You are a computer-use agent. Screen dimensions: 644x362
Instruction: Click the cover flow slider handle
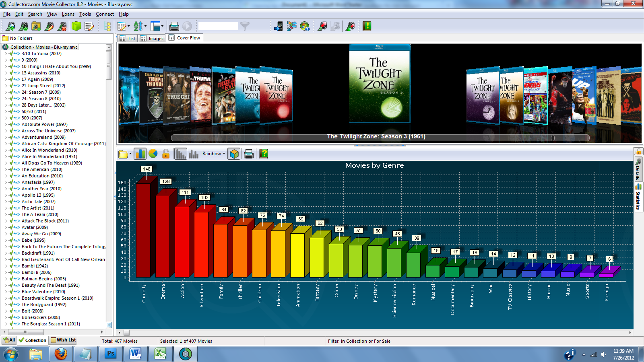pos(553,138)
